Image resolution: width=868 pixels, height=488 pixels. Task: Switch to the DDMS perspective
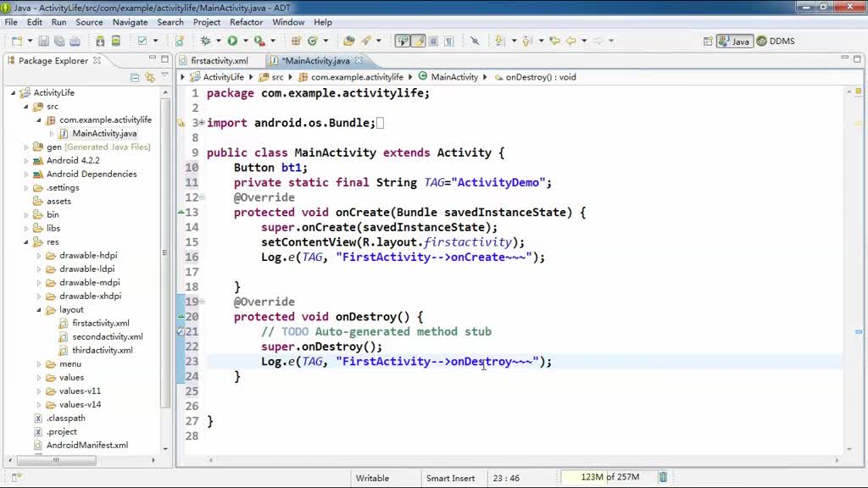776,41
